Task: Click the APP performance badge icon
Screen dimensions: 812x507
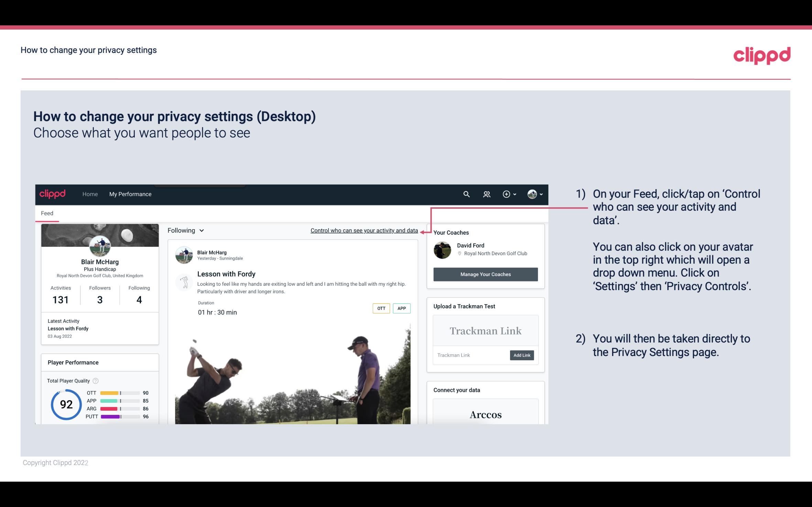Action: (x=402, y=308)
